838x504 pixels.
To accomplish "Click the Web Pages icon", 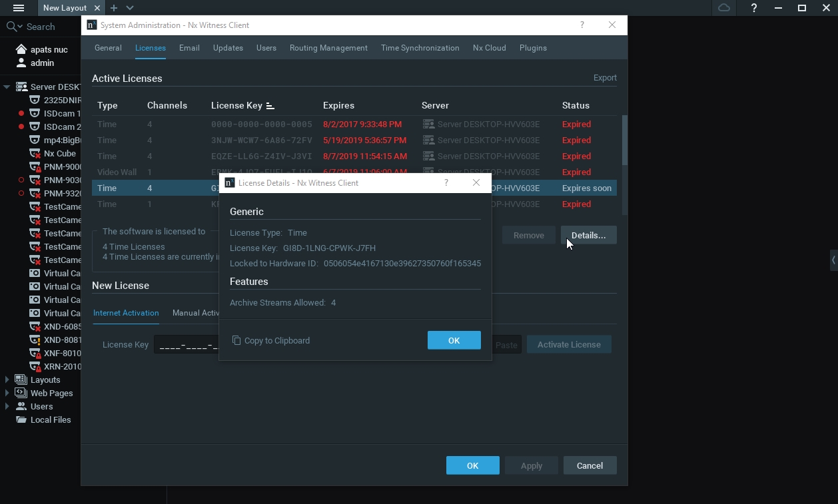I will point(21,393).
